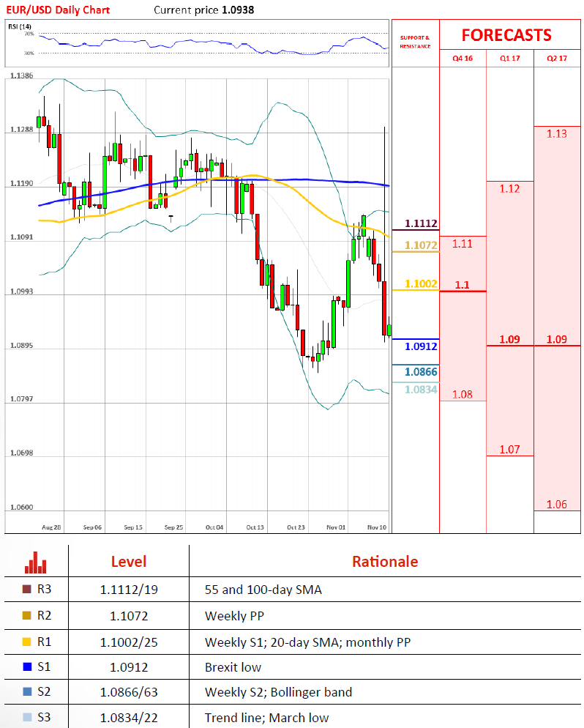This screenshot has height=728, width=584.
Task: Click the Sep 25 date axis label
Action: click(x=173, y=527)
